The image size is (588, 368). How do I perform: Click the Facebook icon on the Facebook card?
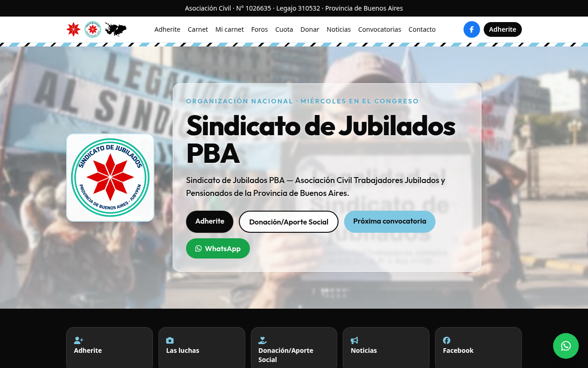pos(447,340)
